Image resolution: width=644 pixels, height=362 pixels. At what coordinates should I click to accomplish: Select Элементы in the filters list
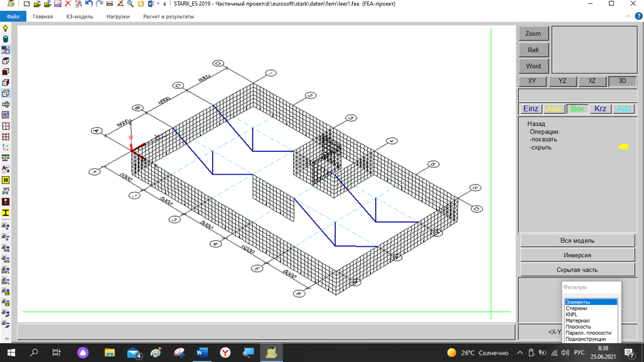point(590,302)
